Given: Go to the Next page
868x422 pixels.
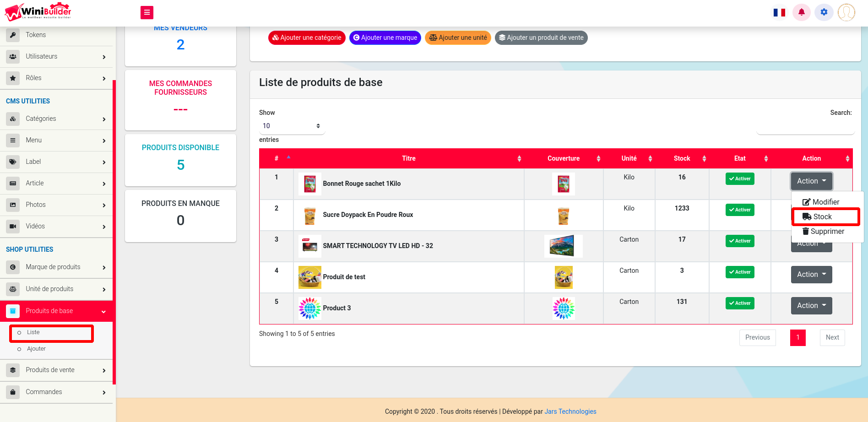Looking at the screenshot, I should click(x=832, y=337).
